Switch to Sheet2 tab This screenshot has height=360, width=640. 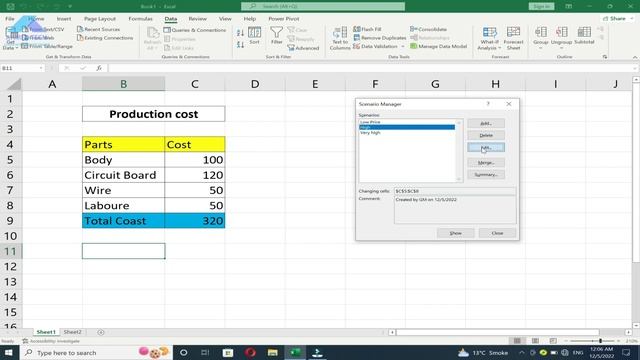pyautogui.click(x=73, y=332)
